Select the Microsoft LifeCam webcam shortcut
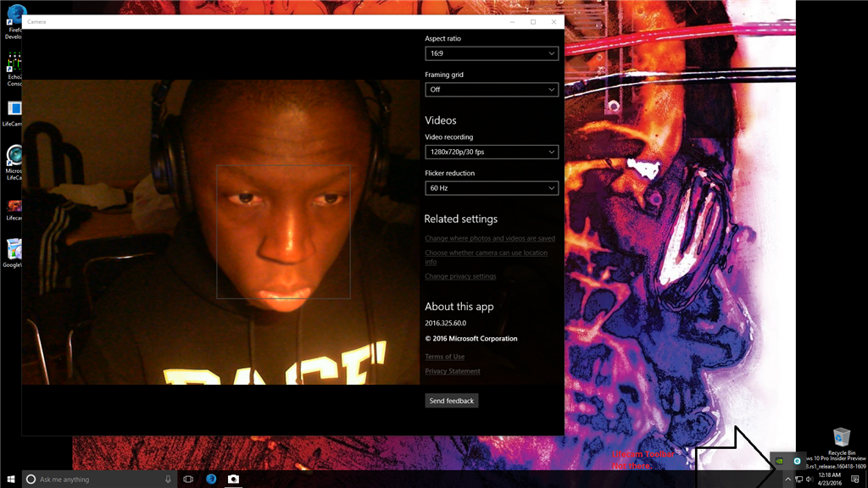Image resolution: width=868 pixels, height=488 pixels. [14, 162]
